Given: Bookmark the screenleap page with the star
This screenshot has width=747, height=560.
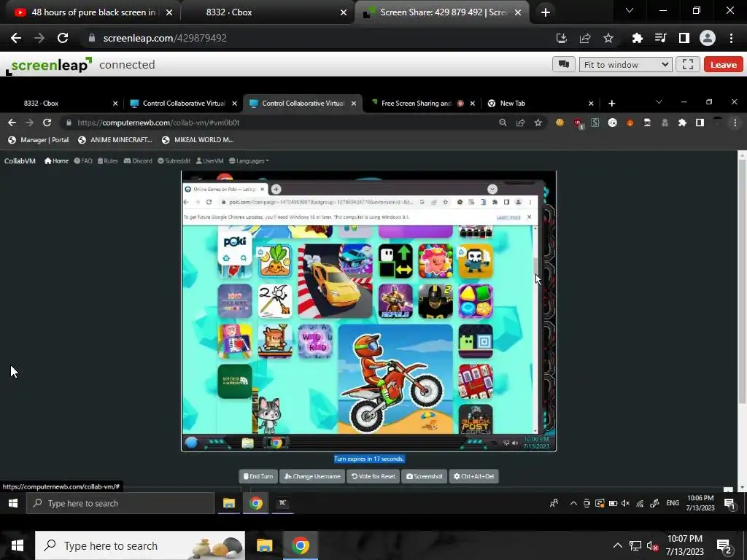Looking at the screenshot, I should 608,38.
